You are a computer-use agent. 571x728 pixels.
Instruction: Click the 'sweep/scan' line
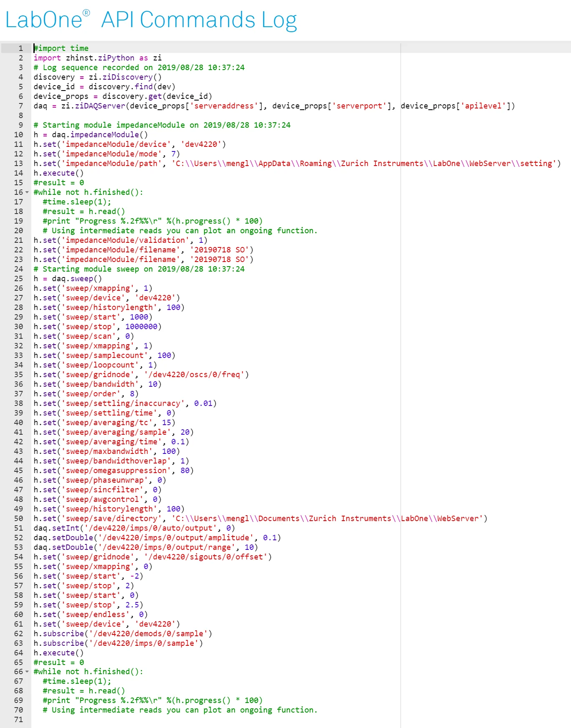84,336
